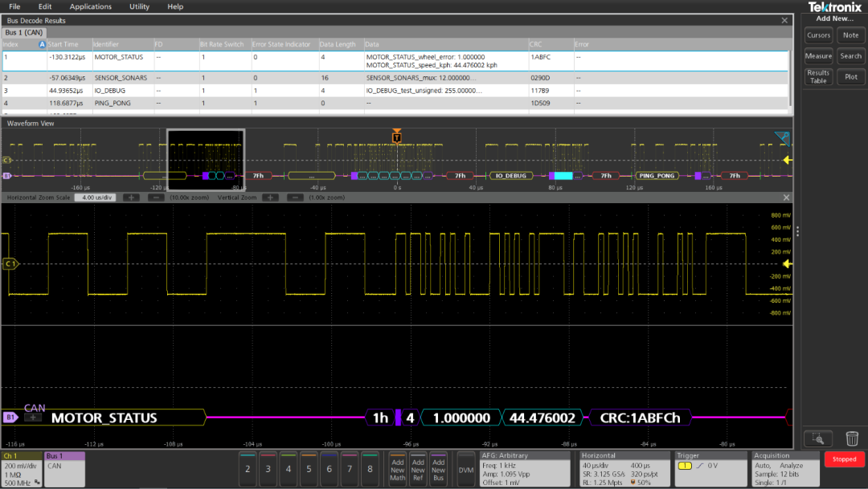
Task: Click the red Stopped acquisition button
Action: 844,459
